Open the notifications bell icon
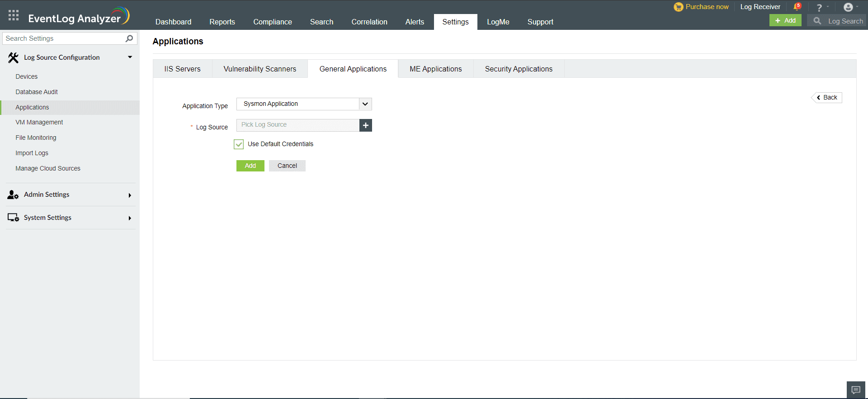 797,7
